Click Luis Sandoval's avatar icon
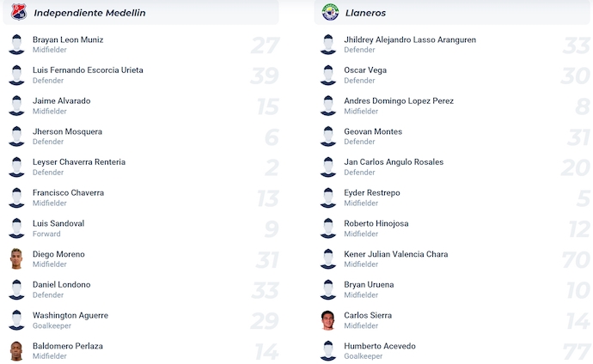The width and height of the screenshot is (593, 364). (16, 228)
